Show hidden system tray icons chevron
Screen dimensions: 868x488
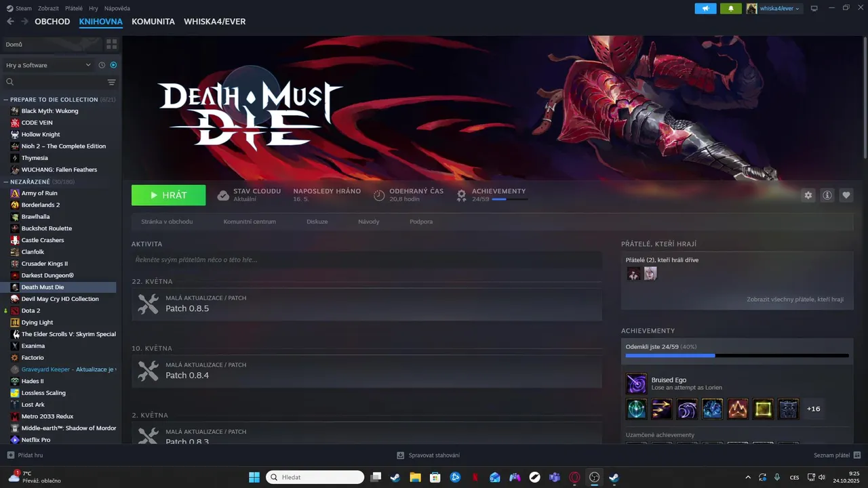pos(748,477)
